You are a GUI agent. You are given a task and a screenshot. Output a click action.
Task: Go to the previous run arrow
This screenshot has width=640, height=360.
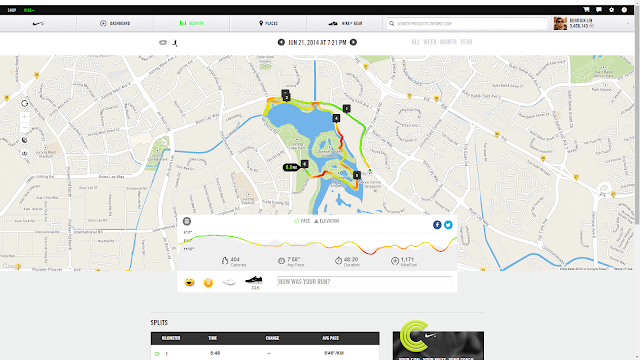tap(281, 42)
